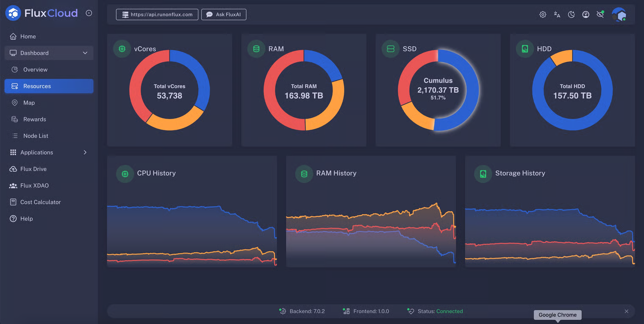Go to Node List

36,136
